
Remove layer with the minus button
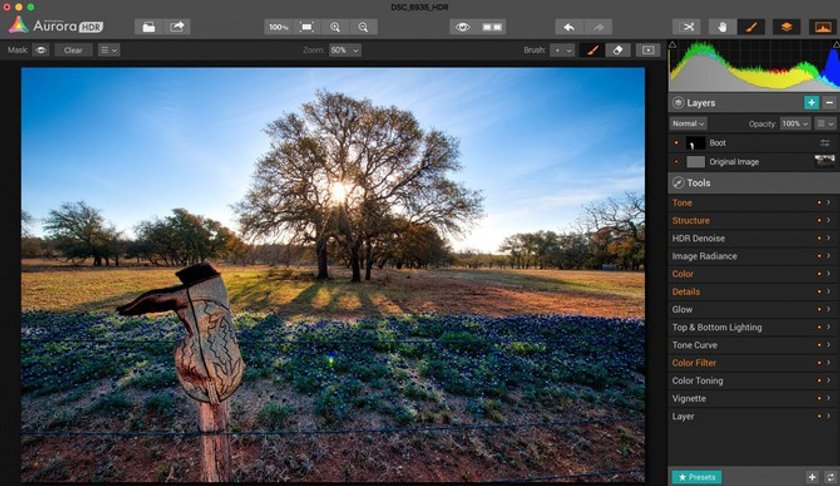[829, 102]
